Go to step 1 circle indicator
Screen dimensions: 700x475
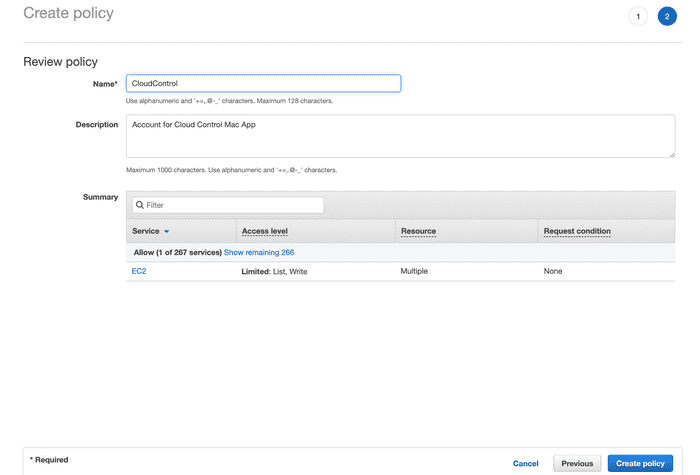[638, 17]
